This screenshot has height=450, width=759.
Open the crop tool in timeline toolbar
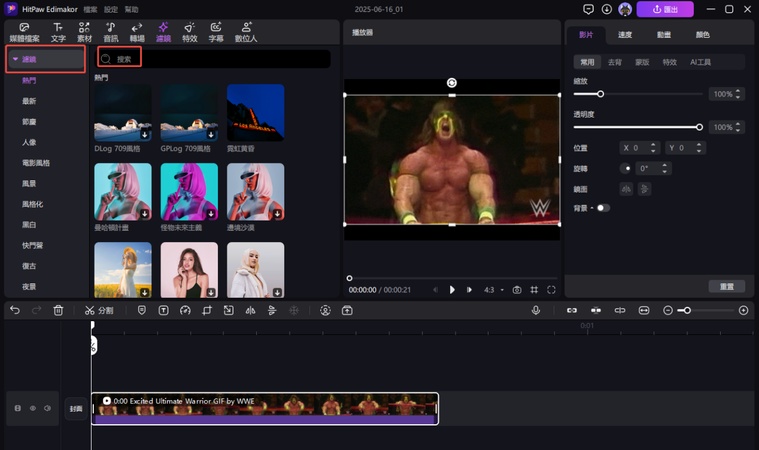click(207, 311)
